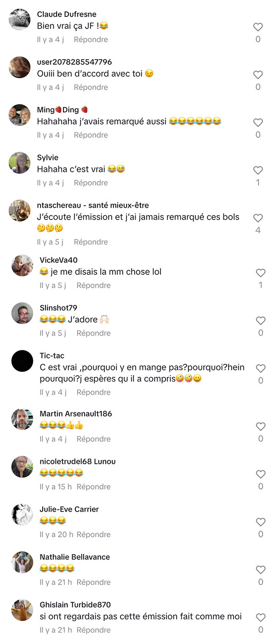Reply to Nathalie Bellavance's comment
This screenshot has width=276, height=644.
(x=93, y=582)
